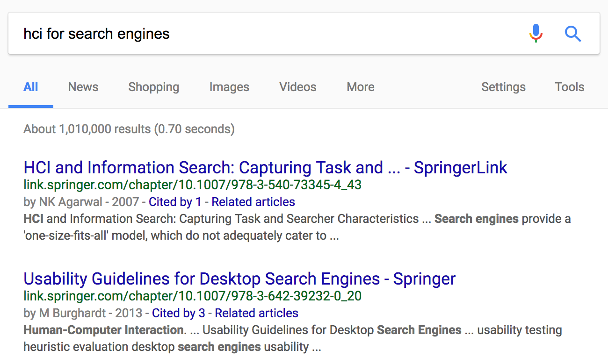
Task: Click the first result's green Springer URL
Action: point(192,185)
